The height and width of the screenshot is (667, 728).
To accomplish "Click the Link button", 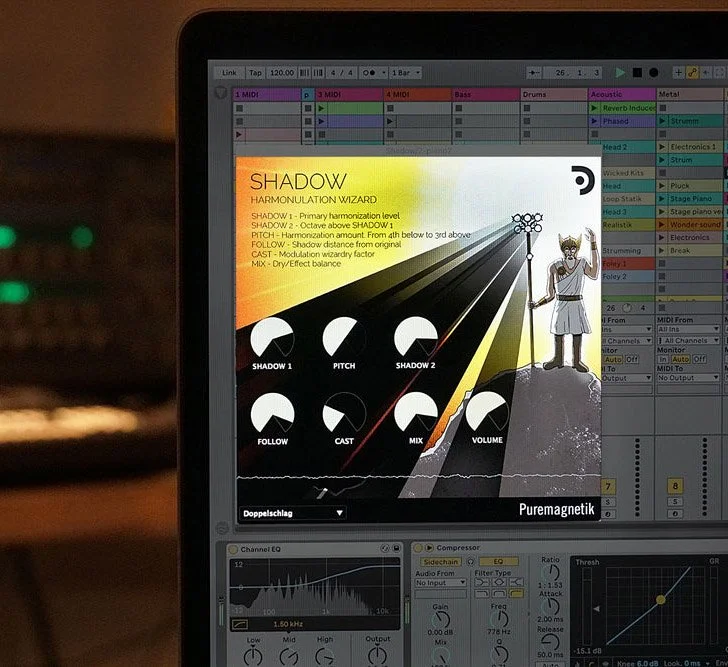I will click(229, 73).
